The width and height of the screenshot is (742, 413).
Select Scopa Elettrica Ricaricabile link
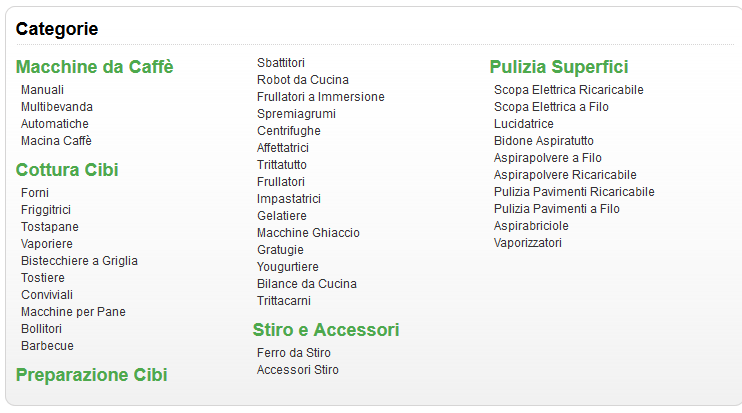coord(569,90)
